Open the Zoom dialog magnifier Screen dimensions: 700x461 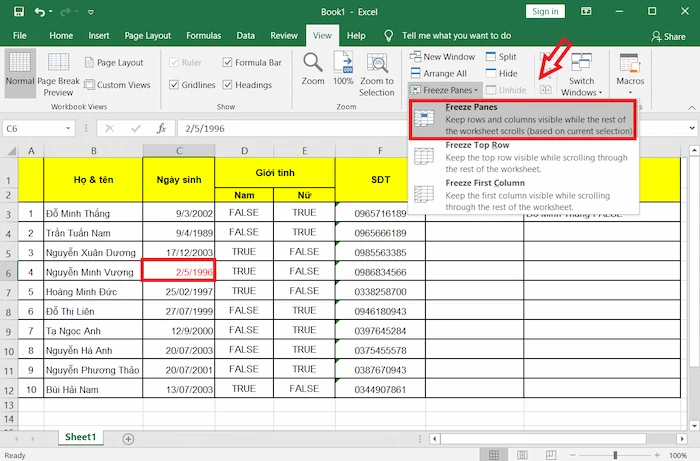tap(312, 69)
